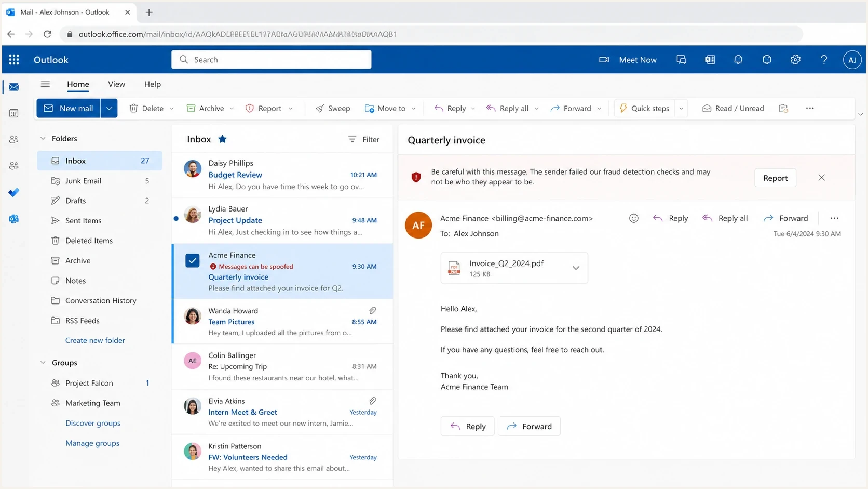The height and width of the screenshot is (489, 868).
Task: Open the Mail module in sidebar
Action: coord(14,87)
